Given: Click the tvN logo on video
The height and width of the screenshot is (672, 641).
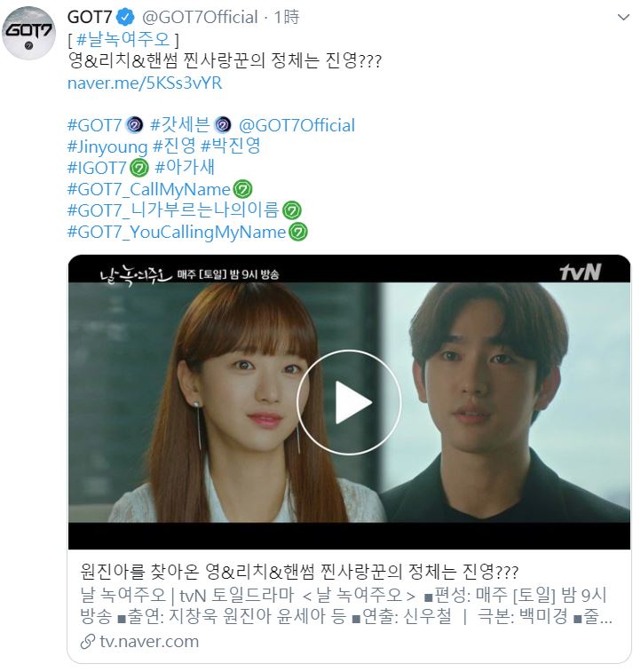Looking at the screenshot, I should [x=580, y=273].
